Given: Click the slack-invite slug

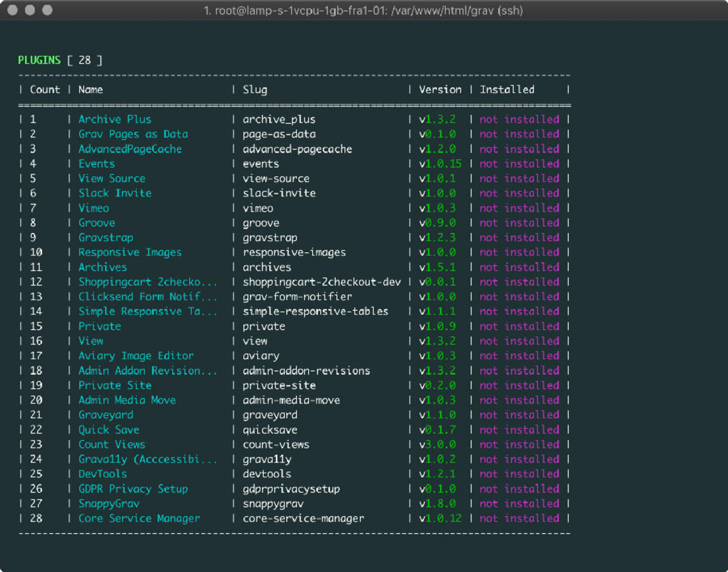Looking at the screenshot, I should [x=279, y=193].
